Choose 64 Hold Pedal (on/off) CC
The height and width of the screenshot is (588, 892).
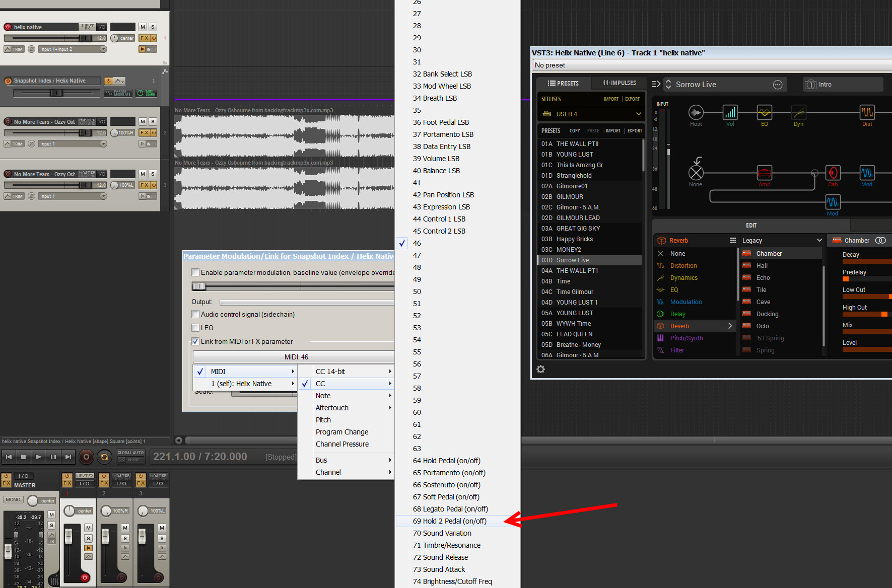[x=458, y=461]
